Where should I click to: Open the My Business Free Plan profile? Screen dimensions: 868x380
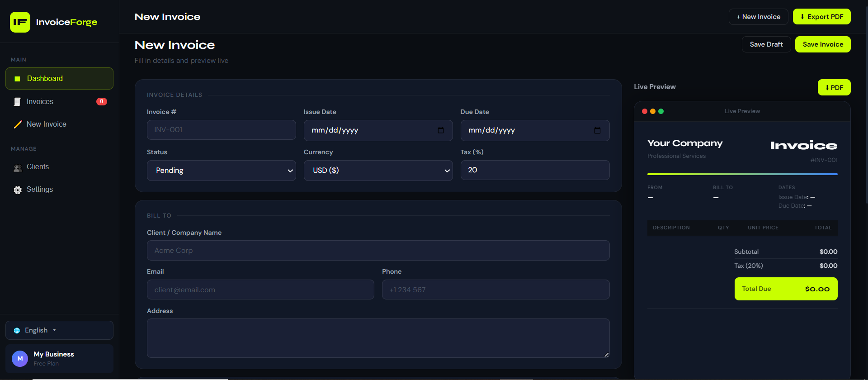59,359
